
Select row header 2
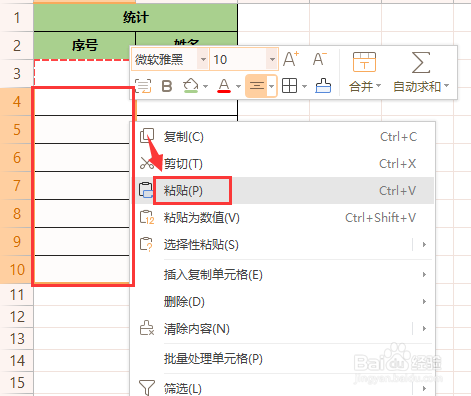(17, 46)
